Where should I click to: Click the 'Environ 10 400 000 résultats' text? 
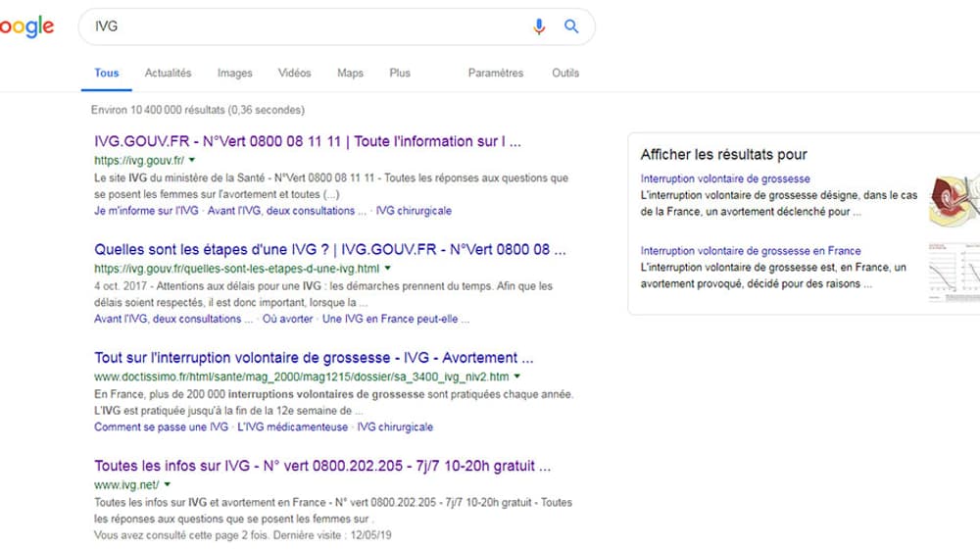coord(198,110)
